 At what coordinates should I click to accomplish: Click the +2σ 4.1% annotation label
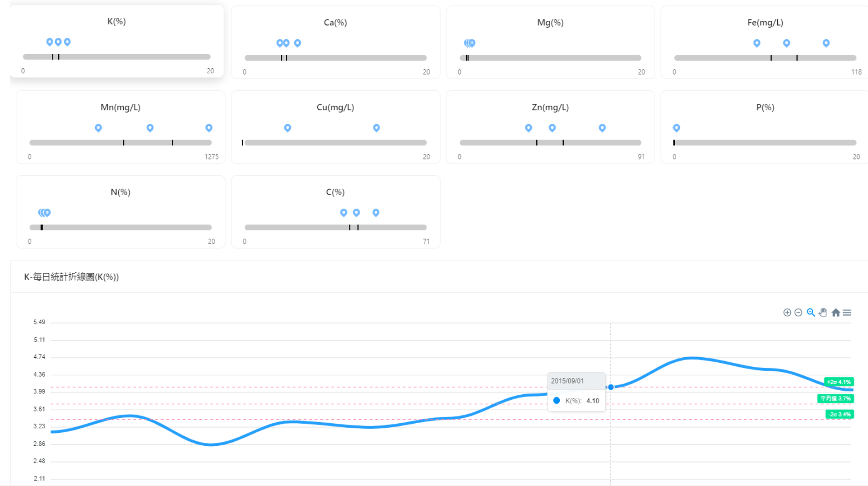(839, 382)
